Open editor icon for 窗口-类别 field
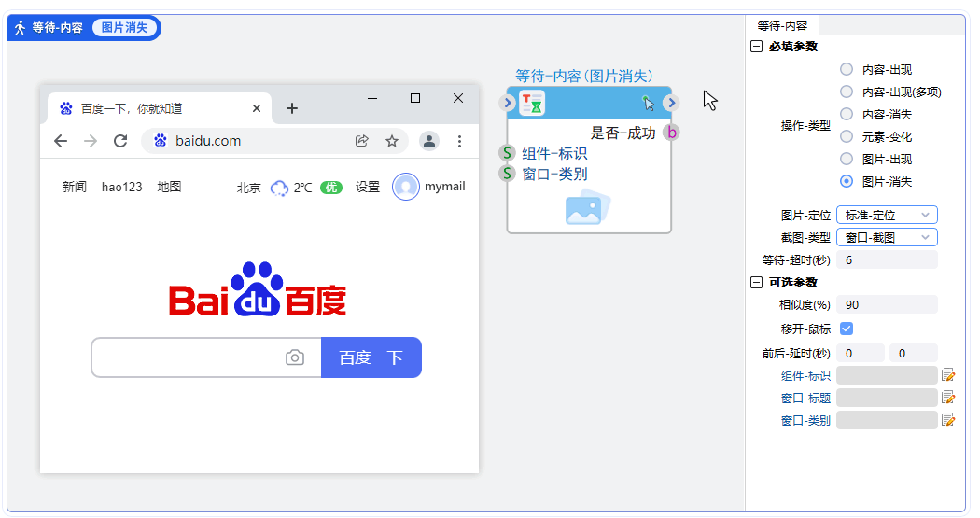Screen dimensions: 980x518 click(948, 420)
